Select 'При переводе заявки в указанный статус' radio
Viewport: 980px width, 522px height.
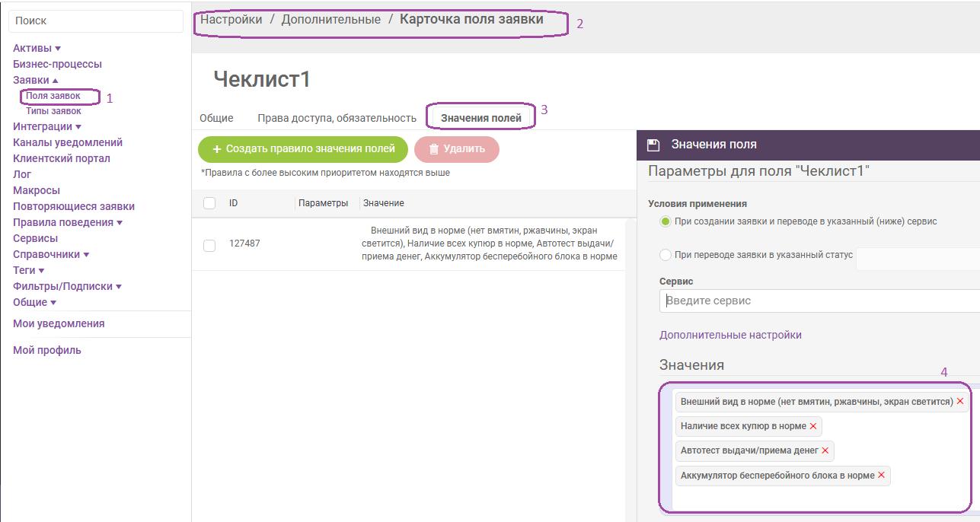point(666,255)
